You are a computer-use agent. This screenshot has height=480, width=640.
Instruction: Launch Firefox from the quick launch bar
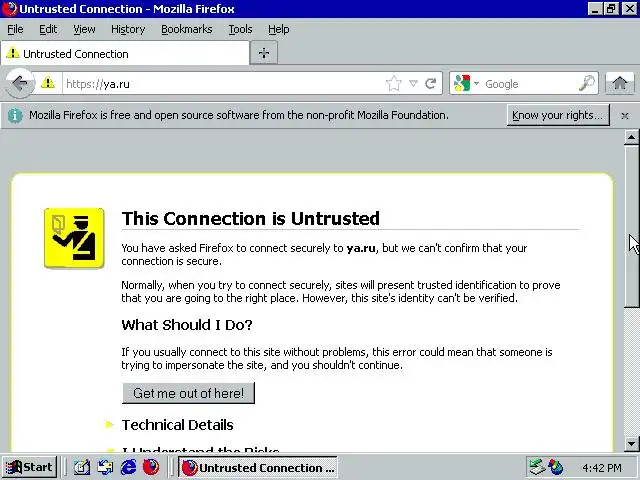coord(151,467)
